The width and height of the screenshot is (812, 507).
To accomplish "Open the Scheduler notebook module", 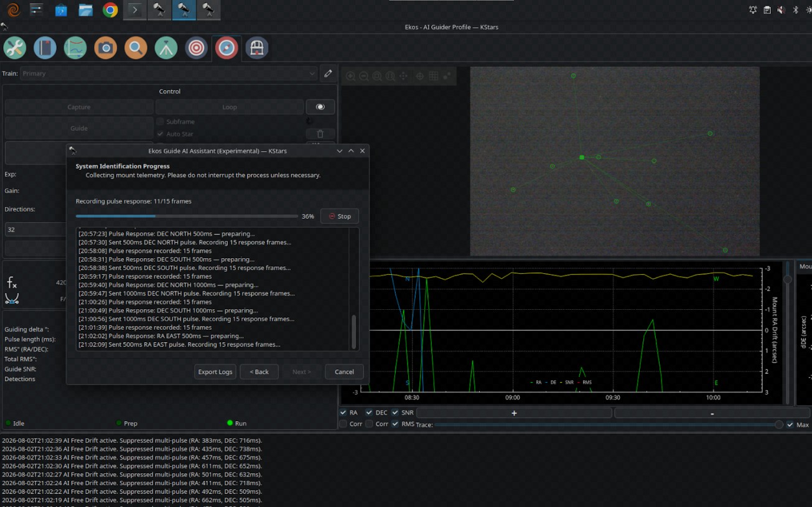I will tap(45, 48).
